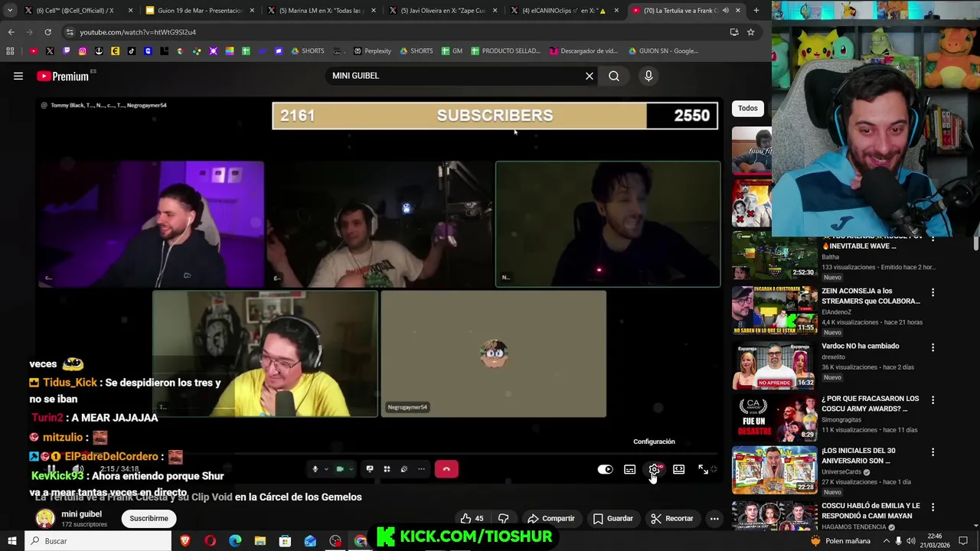
Task: Open the Windows Start menu
Action: pos(12,541)
